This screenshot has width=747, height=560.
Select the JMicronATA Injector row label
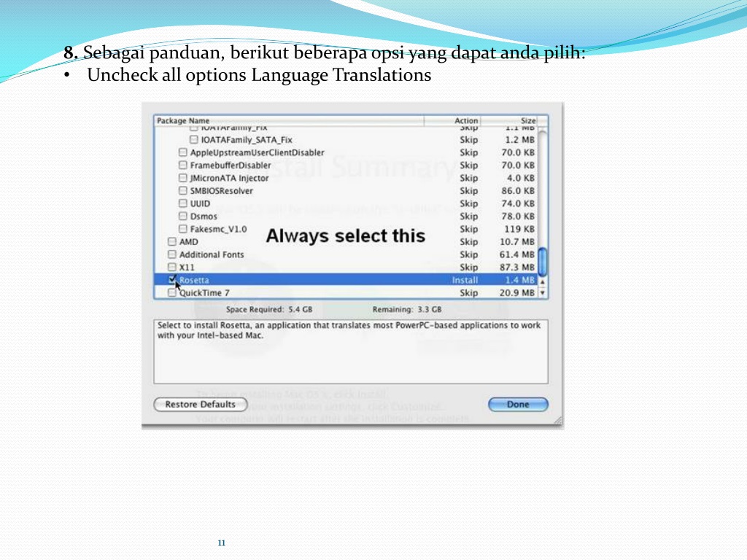click(229, 178)
